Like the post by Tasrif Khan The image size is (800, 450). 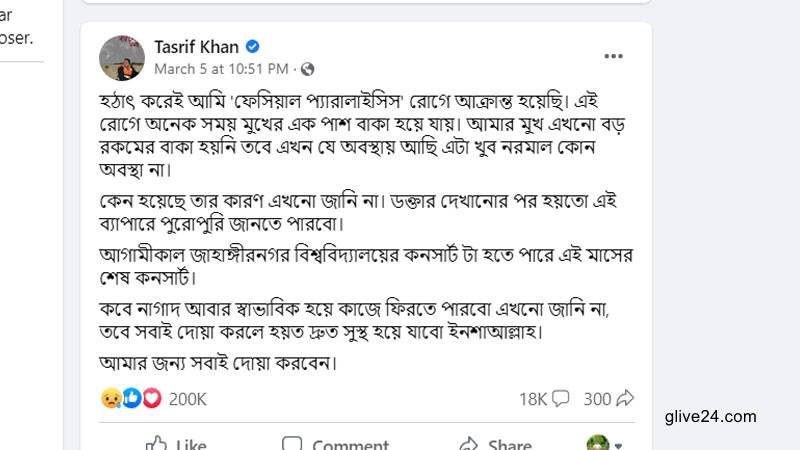(176, 444)
